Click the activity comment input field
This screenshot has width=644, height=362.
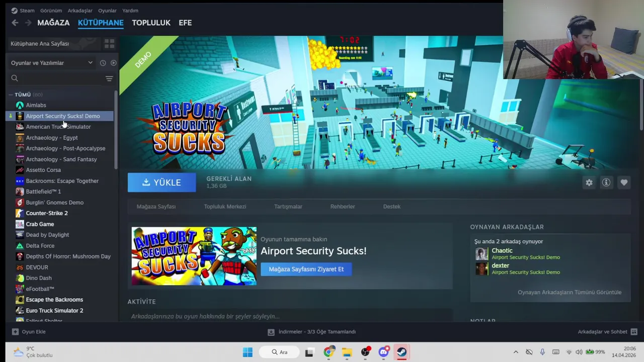pyautogui.click(x=290, y=316)
